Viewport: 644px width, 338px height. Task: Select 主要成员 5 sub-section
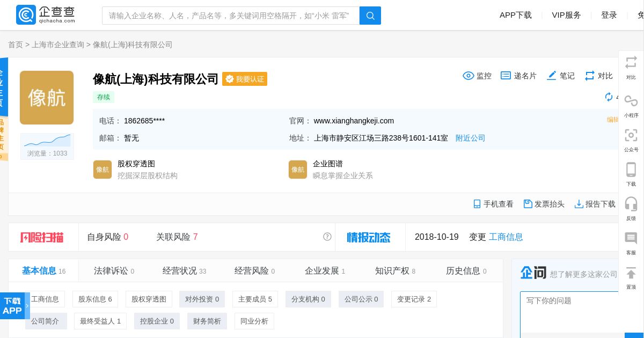[x=255, y=299]
